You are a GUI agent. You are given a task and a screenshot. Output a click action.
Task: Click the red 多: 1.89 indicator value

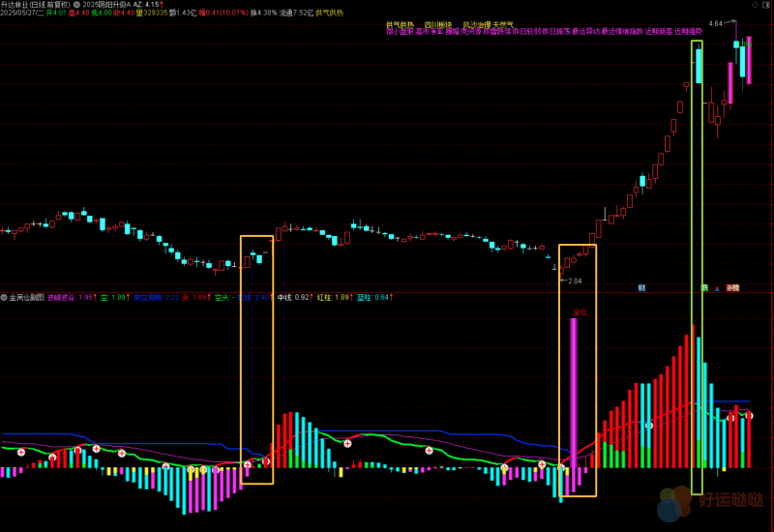195,298
